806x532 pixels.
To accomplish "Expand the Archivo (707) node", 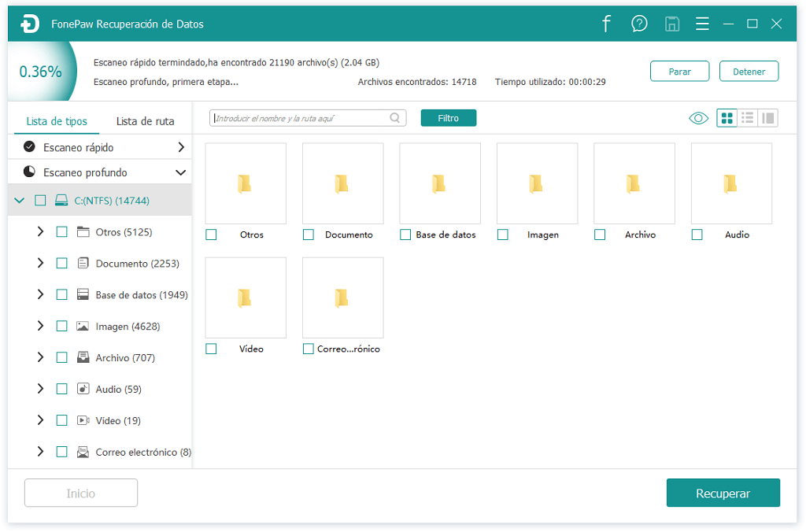I will (x=41, y=357).
